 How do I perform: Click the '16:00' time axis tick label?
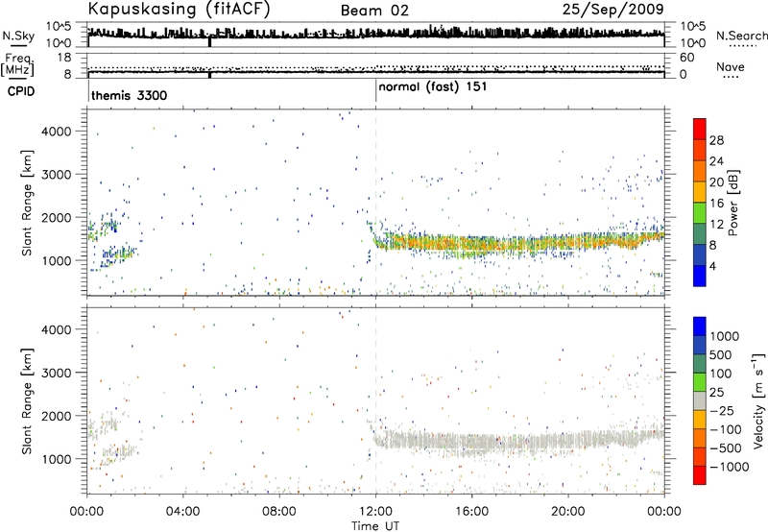(471, 512)
